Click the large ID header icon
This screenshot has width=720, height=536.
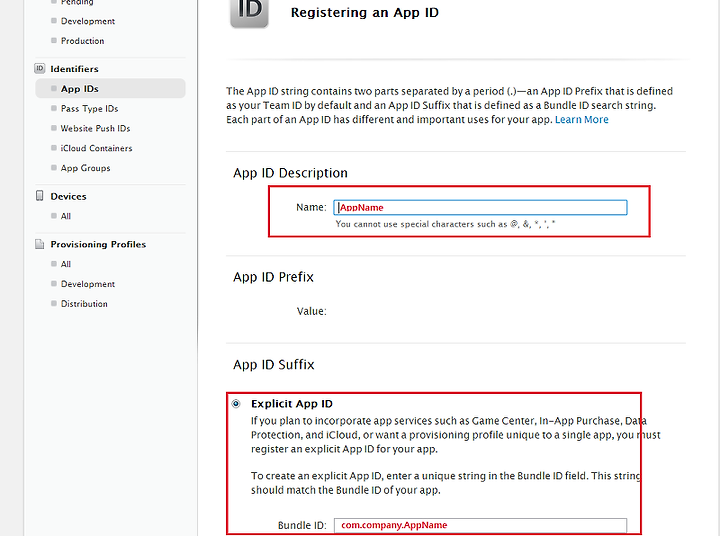coord(249,12)
